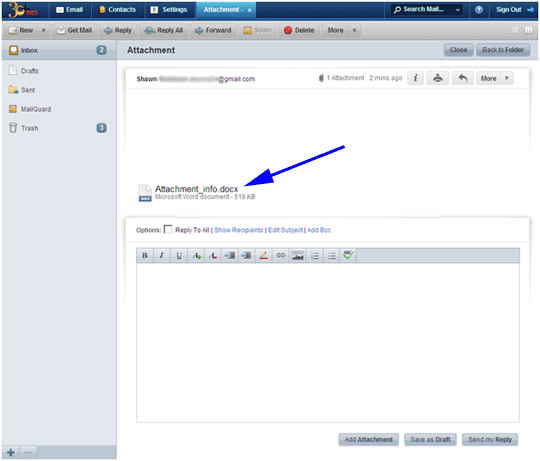
Task: Open the help question mark icon
Action: (x=479, y=10)
